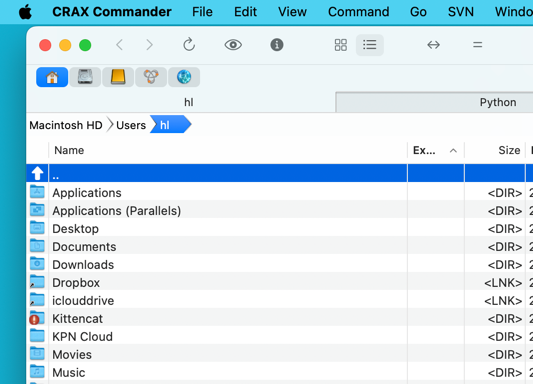Open the hard disk drive shortcut
533x384 pixels.
click(85, 77)
